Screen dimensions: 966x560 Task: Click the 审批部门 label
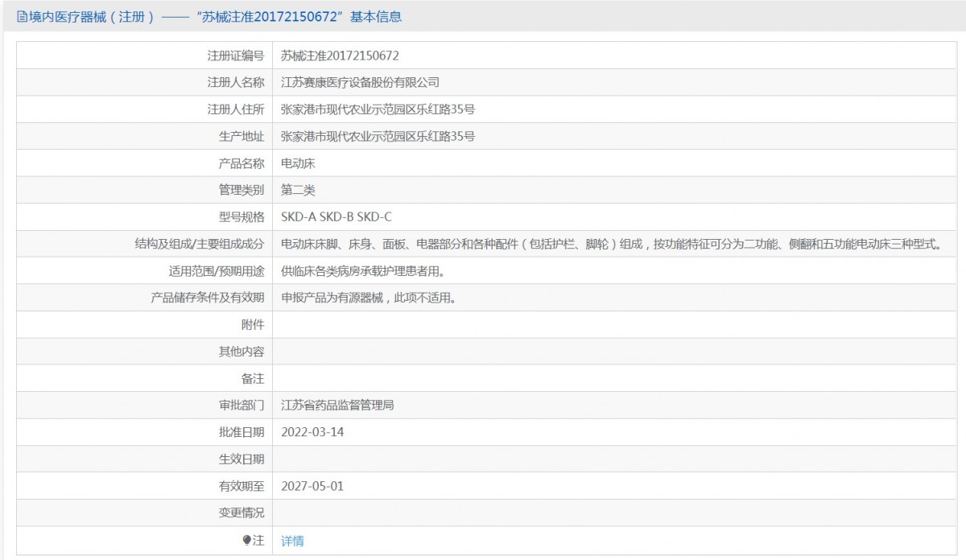242,406
